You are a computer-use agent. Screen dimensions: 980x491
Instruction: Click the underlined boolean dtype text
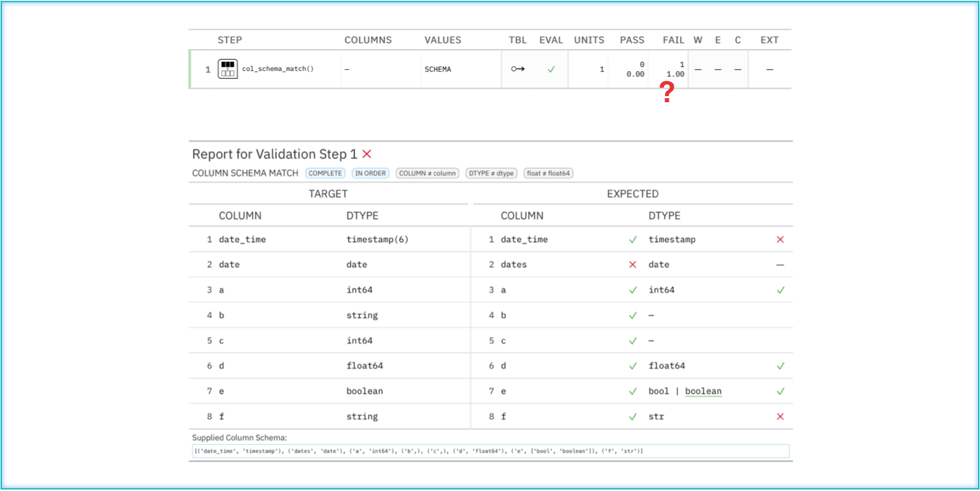pos(703,391)
